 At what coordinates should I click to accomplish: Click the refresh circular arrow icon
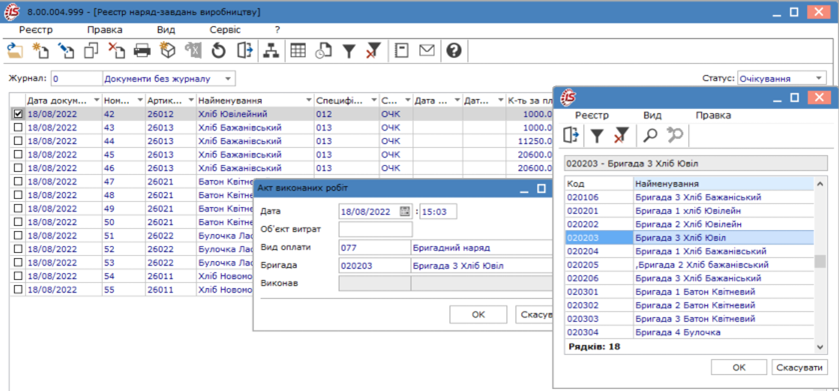[218, 51]
